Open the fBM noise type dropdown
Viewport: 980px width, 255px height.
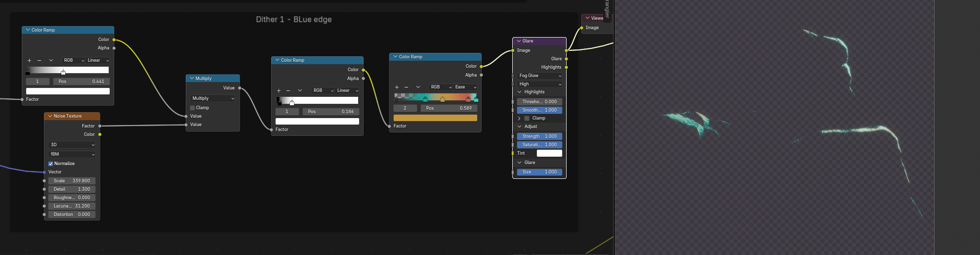tap(72, 154)
